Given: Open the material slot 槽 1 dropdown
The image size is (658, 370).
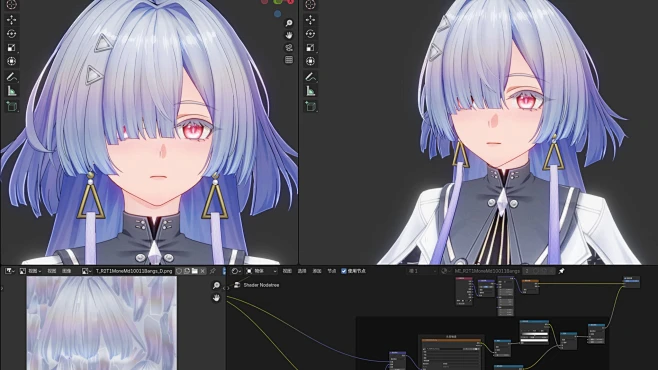Looking at the screenshot, I should coord(422,271).
